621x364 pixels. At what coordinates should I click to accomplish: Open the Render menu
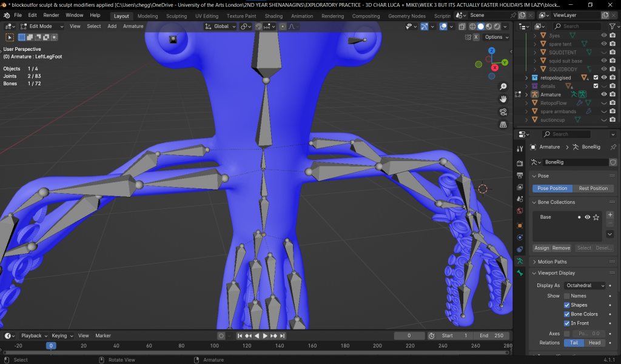51,15
